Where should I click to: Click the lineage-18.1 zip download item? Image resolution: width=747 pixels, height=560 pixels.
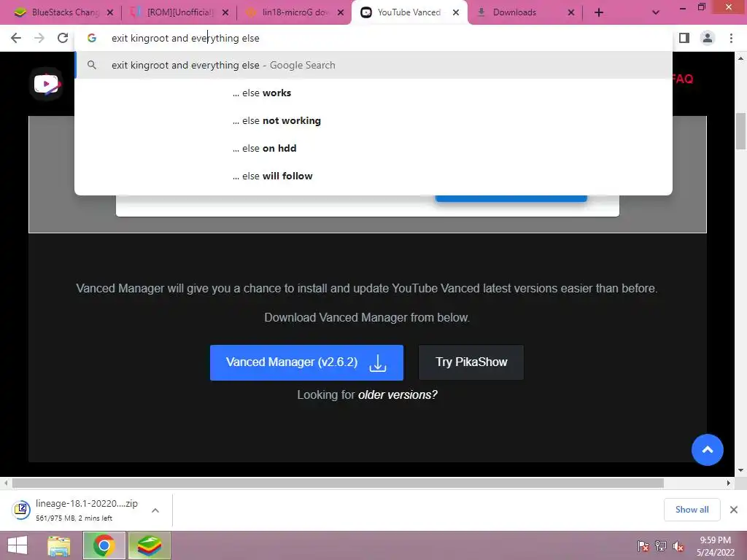pyautogui.click(x=86, y=510)
